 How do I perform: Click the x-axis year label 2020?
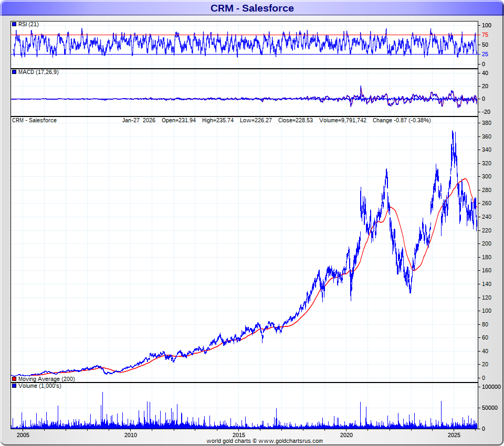coord(346,435)
